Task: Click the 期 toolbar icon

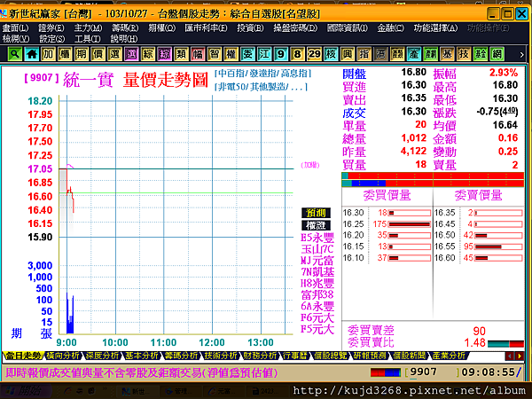Action: [82, 54]
